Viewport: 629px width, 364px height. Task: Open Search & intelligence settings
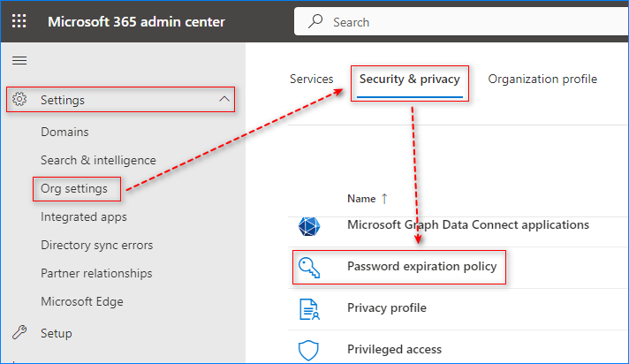[98, 161]
